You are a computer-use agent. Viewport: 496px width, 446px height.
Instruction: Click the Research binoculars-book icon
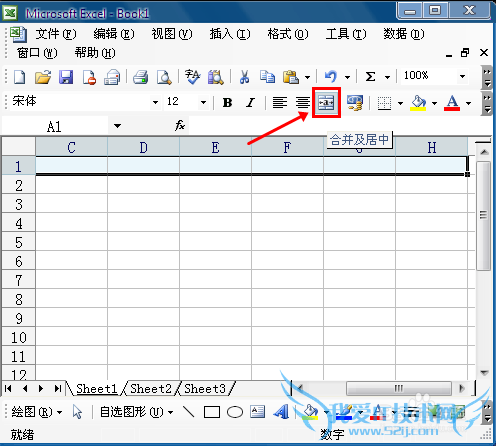tap(216, 77)
